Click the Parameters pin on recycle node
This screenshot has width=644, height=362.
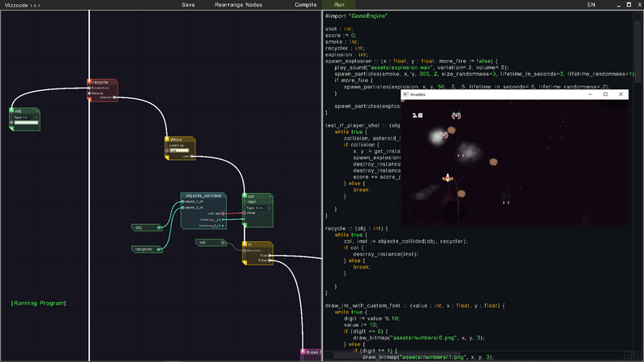(89, 88)
